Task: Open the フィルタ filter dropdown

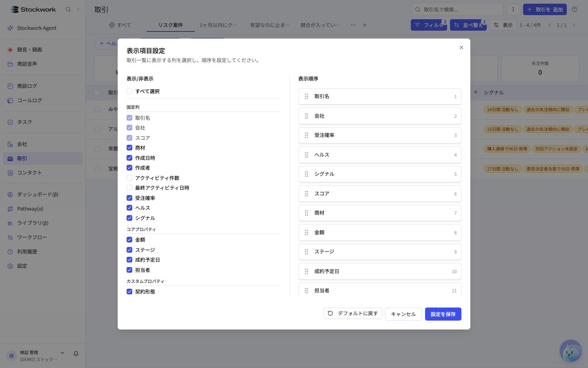Action: [429, 25]
